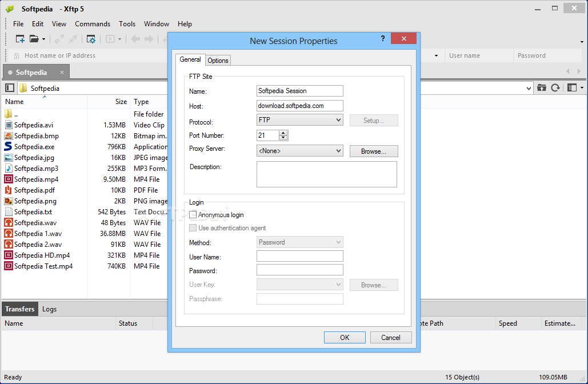588x384 pixels.
Task: Open the Commands menu
Action: [x=93, y=24]
